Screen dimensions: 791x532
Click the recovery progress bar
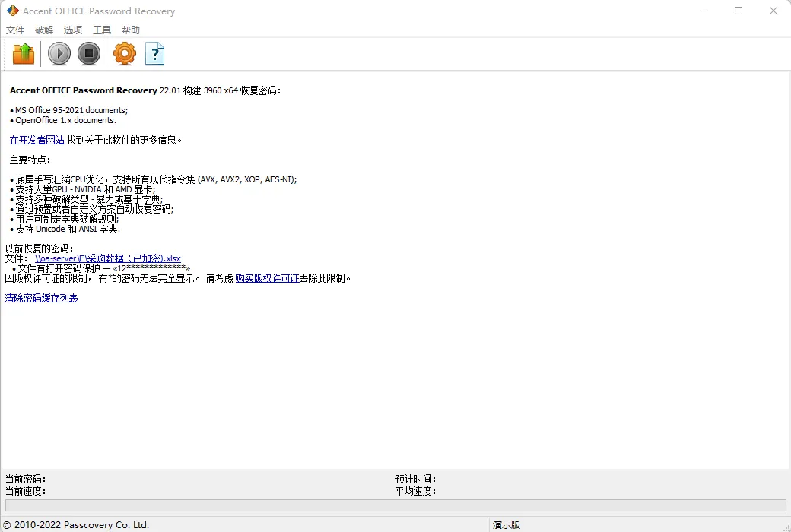coord(395,505)
